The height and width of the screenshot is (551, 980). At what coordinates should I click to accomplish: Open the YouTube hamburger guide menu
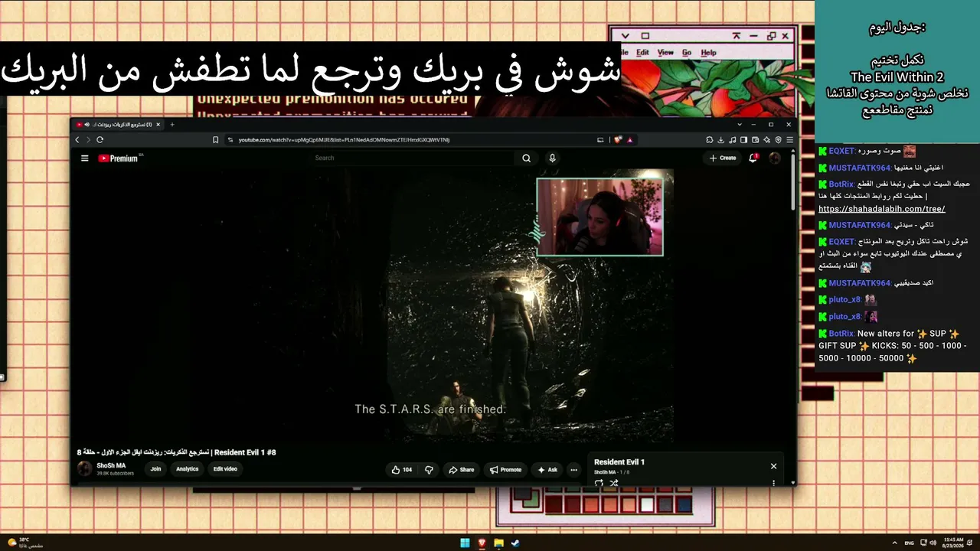85,158
